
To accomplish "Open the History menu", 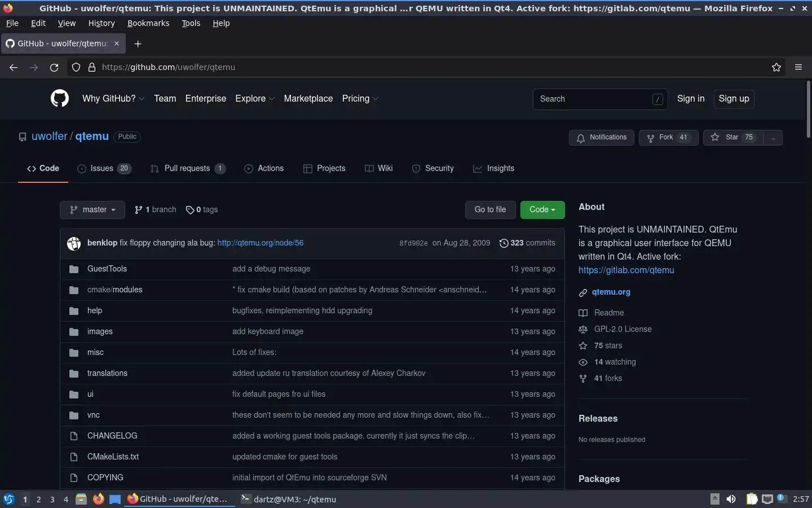I will coord(101,23).
